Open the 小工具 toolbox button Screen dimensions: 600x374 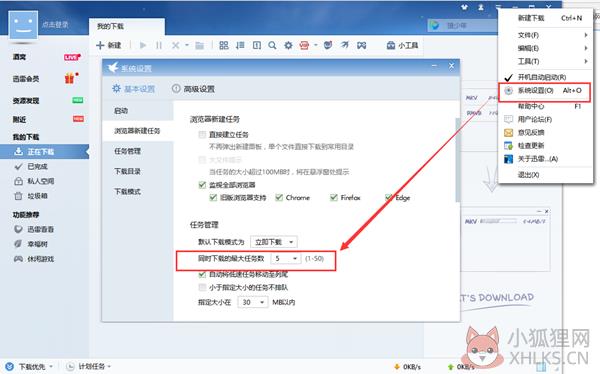tap(402, 46)
